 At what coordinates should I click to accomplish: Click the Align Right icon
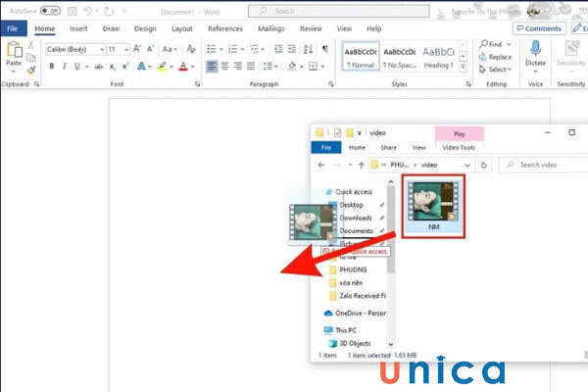(x=238, y=67)
